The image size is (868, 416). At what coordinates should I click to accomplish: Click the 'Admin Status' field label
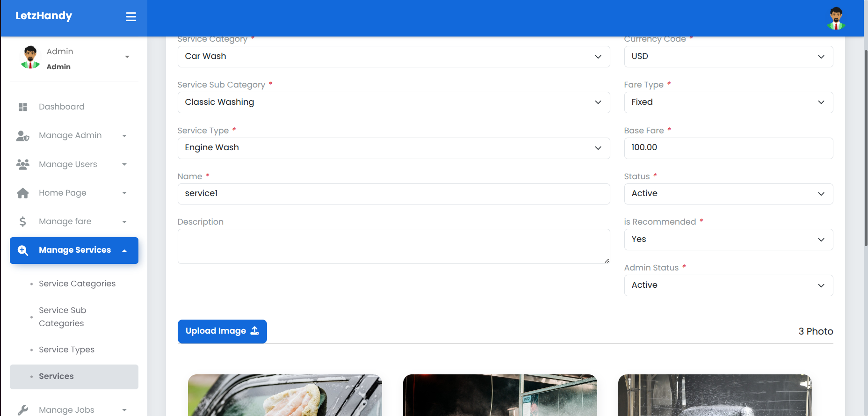pos(651,268)
